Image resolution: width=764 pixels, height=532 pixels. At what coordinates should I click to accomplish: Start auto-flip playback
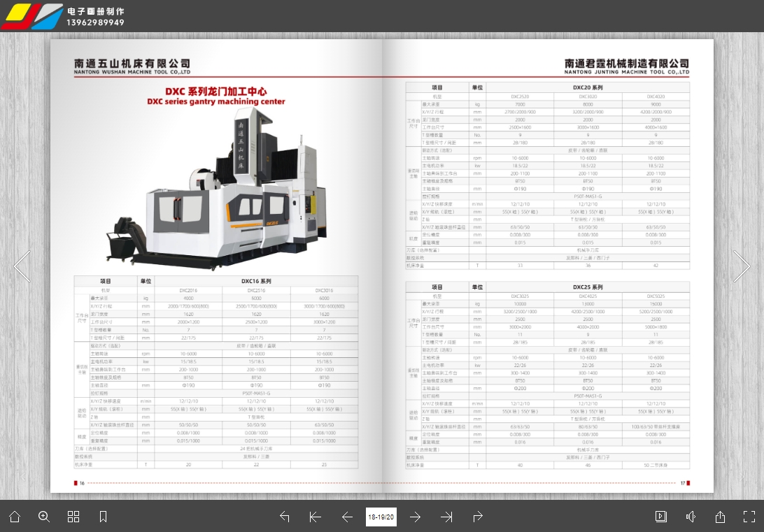click(x=661, y=517)
